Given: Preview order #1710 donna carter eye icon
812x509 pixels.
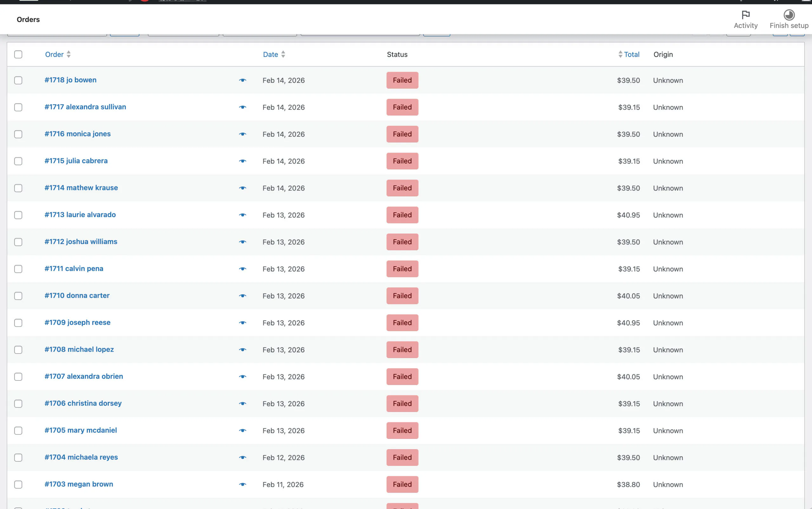Looking at the screenshot, I should coord(242,296).
